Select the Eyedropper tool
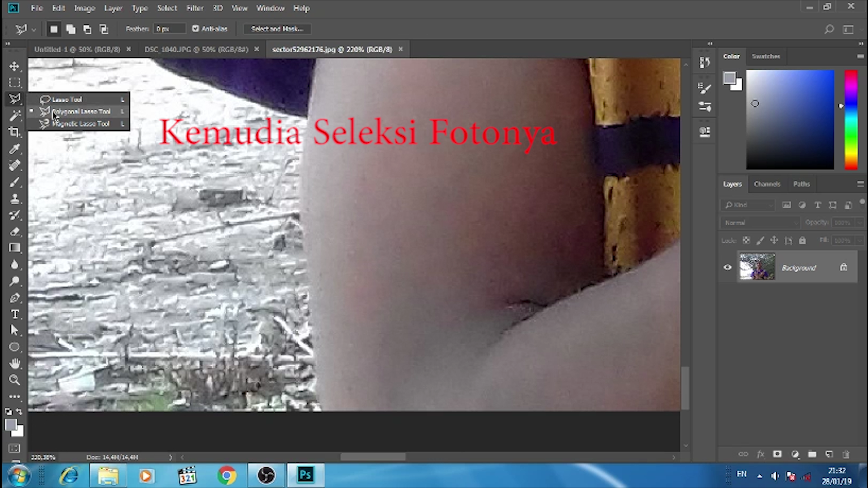This screenshot has height=488, width=868. coord(14,149)
